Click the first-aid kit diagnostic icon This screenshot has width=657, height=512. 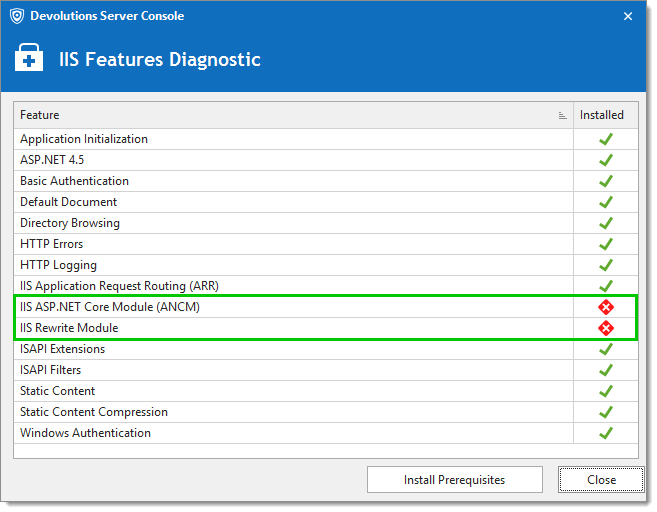pyautogui.click(x=29, y=57)
